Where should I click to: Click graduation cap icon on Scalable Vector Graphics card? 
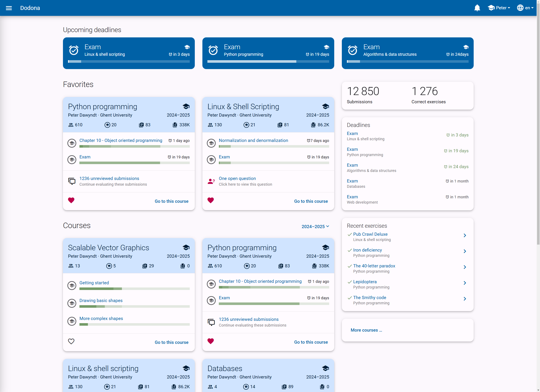[186, 248]
